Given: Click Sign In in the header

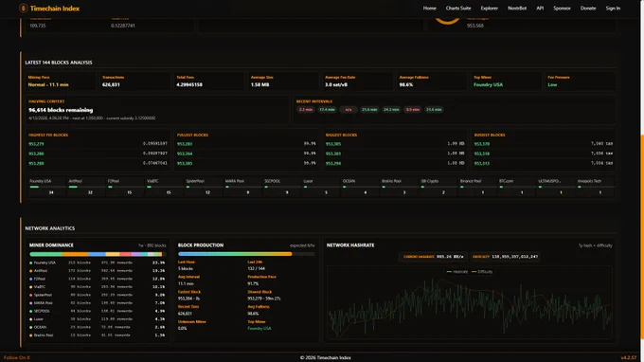Looking at the screenshot, I should 613,9.
